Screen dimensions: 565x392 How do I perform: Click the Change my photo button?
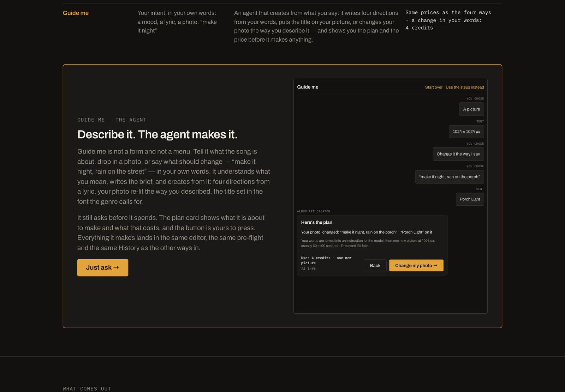click(416, 266)
